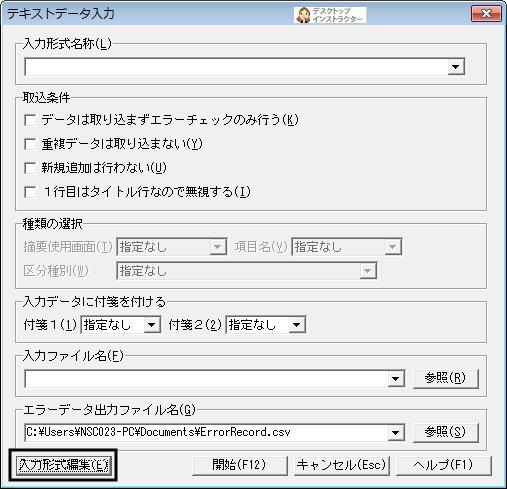The width and height of the screenshot is (507, 489).
Task: Expand the 入力ファイル名 combo box arrow
Action: 396,379
